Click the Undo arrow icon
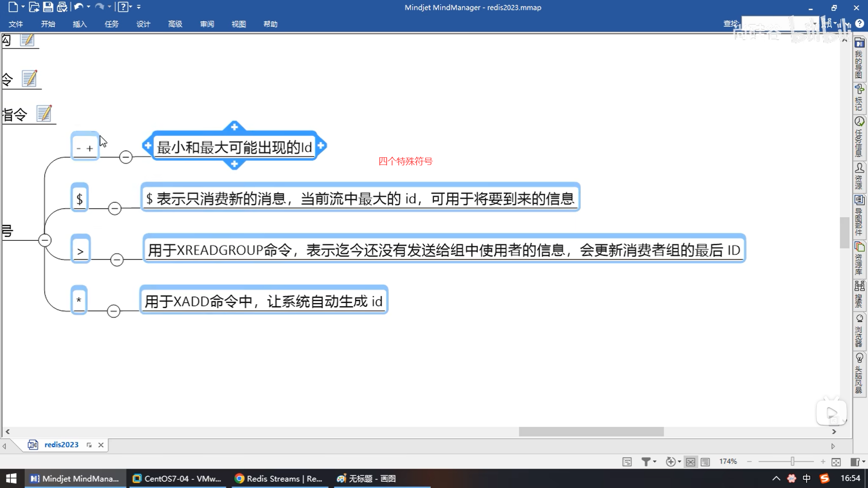 (78, 7)
